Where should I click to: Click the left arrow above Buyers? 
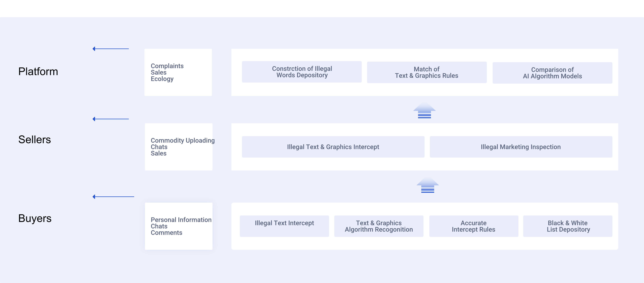point(113,197)
